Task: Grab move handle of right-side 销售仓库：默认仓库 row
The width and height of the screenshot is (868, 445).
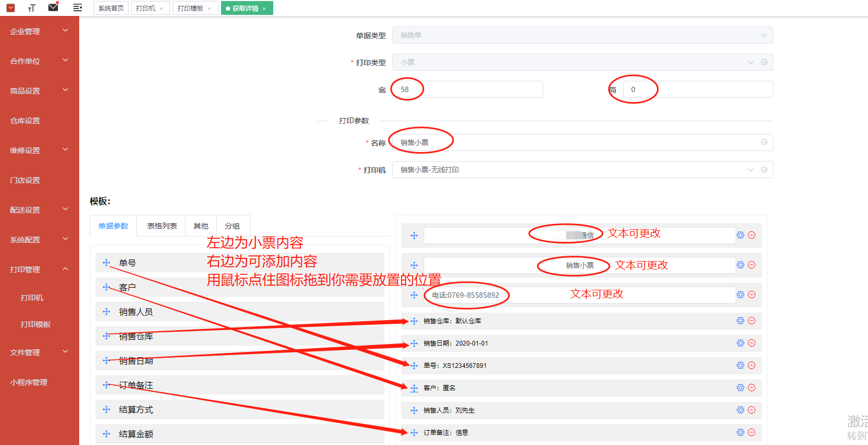Action: [x=414, y=321]
